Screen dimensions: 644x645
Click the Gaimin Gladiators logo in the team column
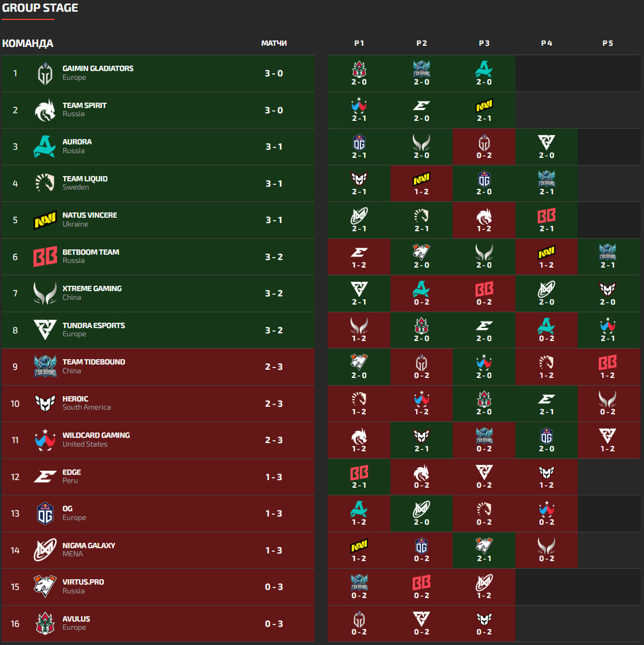[x=45, y=73]
